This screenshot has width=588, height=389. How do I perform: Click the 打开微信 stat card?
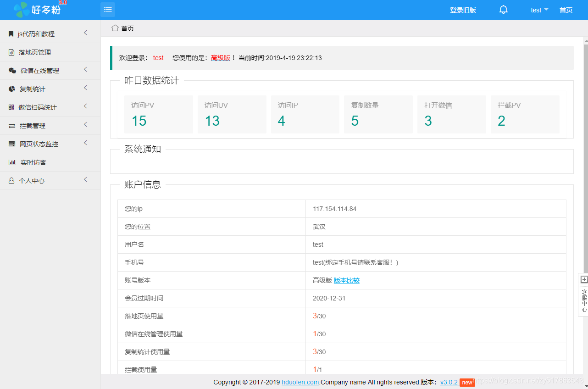pyautogui.click(x=452, y=114)
